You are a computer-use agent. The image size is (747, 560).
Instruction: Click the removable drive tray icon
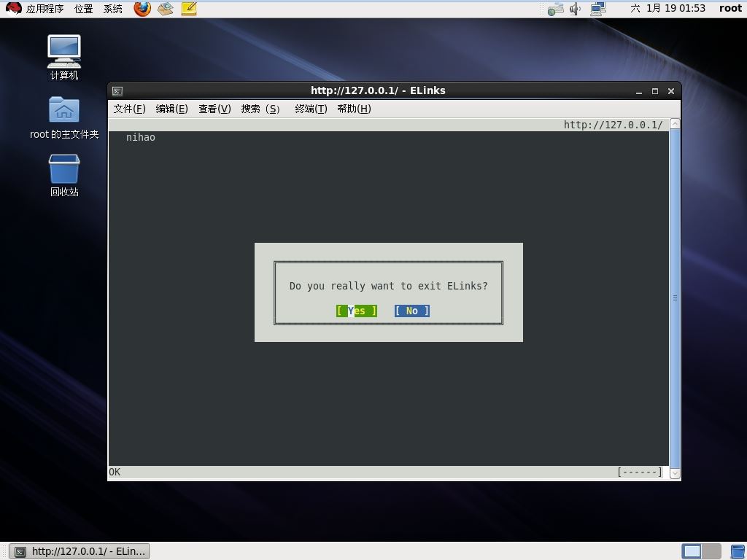pos(555,9)
